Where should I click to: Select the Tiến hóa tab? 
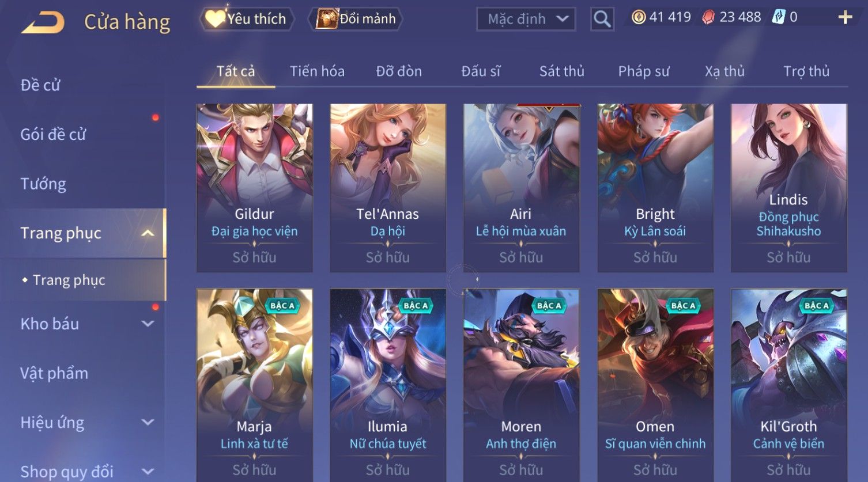click(317, 71)
